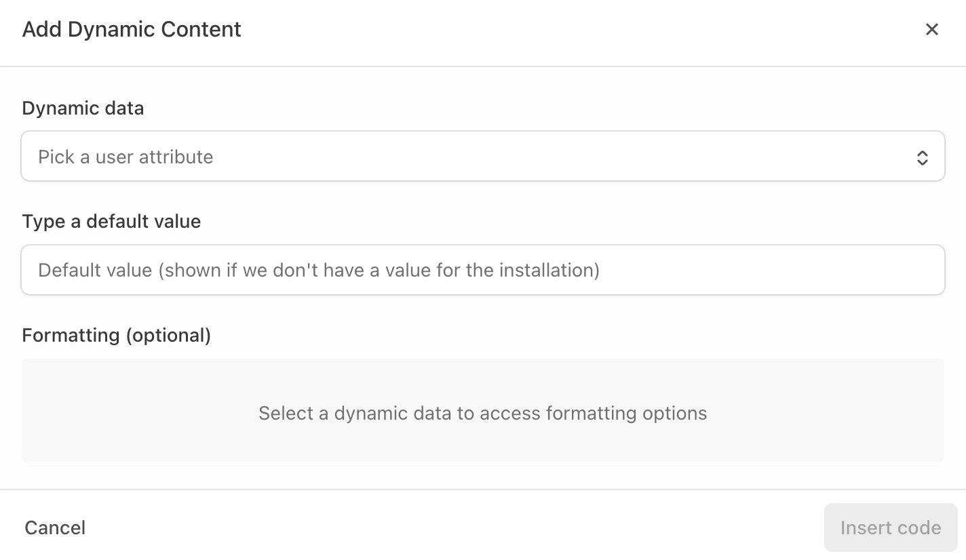Click the Add Dynamic Content title
Image resolution: width=966 pixels, height=560 pixels.
pos(132,29)
